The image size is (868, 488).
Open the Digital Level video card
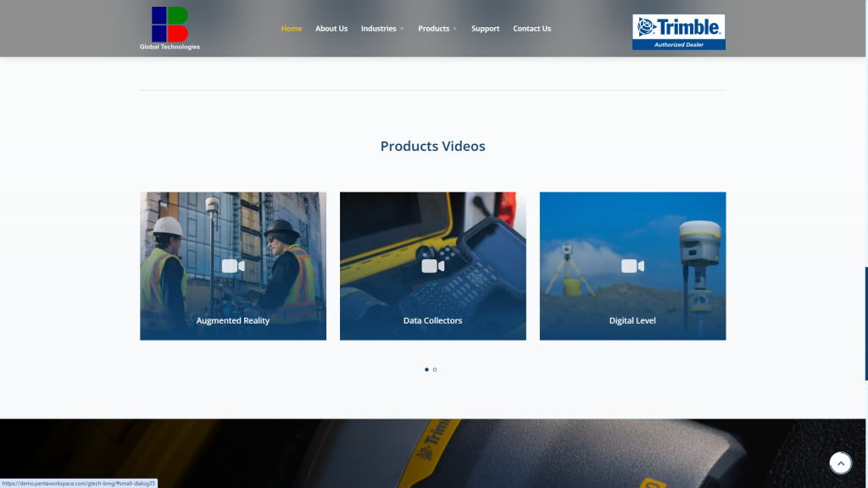[x=632, y=266]
